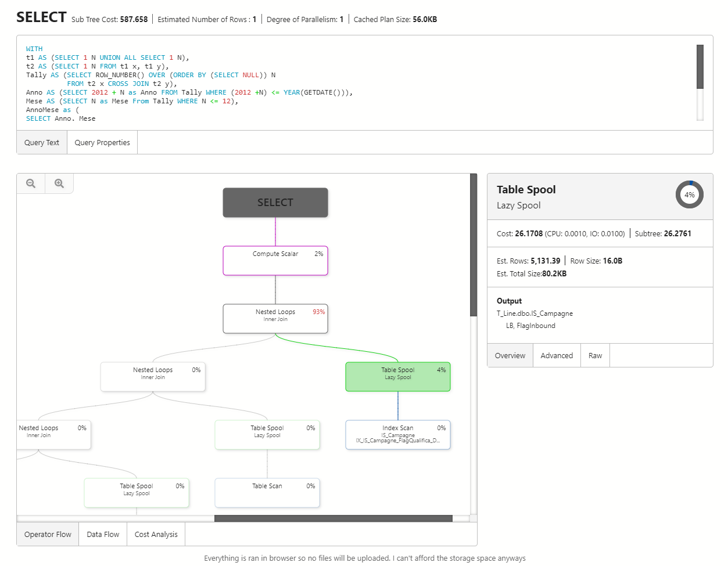
Task: Open the Query Text tab
Action: coord(41,142)
